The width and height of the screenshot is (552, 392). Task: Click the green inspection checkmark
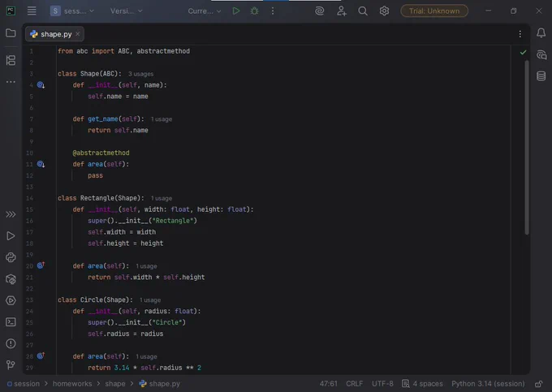(x=523, y=53)
